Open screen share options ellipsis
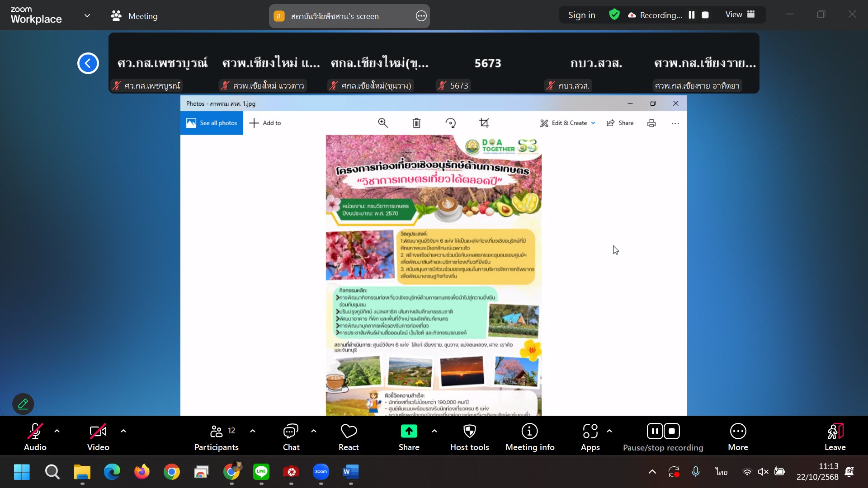Image resolution: width=868 pixels, height=488 pixels. pyautogui.click(x=421, y=16)
